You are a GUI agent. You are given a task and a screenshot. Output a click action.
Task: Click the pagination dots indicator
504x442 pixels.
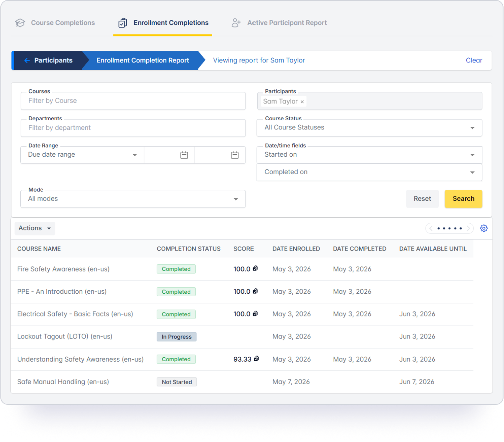pos(450,228)
